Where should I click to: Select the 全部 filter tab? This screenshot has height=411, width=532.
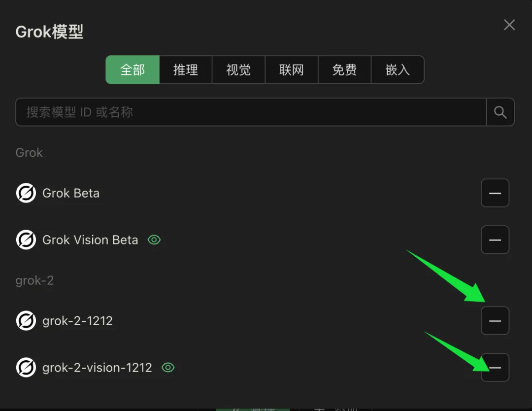click(133, 70)
